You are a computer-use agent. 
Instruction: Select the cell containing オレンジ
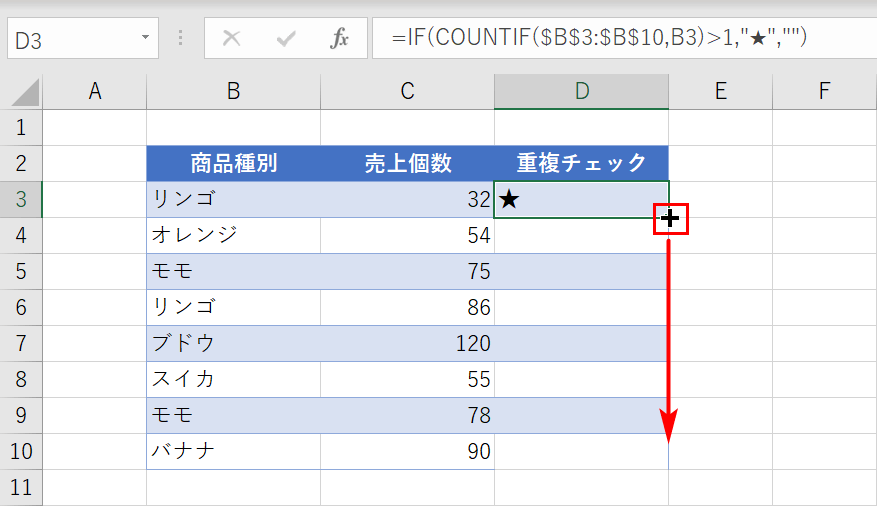pos(233,235)
